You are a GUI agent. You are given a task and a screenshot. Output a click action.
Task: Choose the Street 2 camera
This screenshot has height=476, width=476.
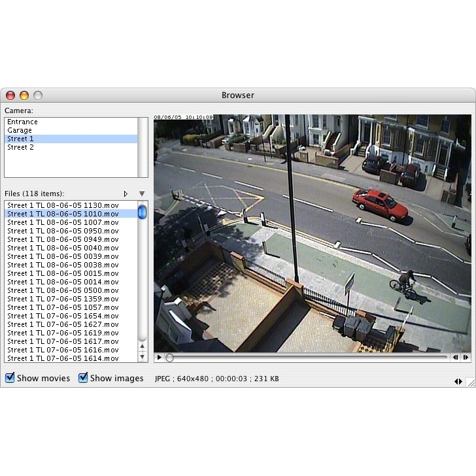20,147
